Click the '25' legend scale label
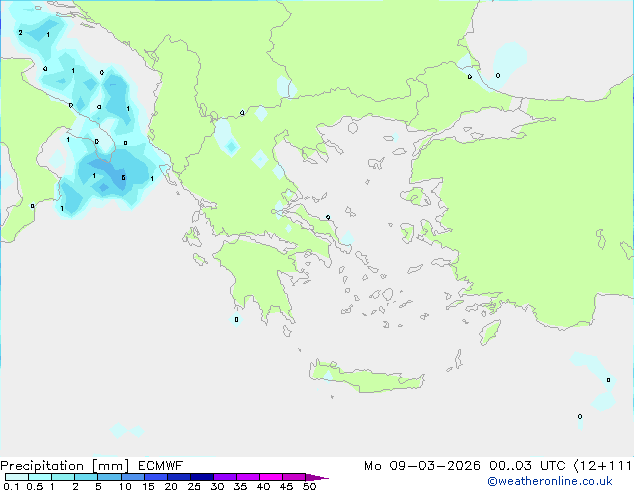The image size is (634, 490). 194,486
